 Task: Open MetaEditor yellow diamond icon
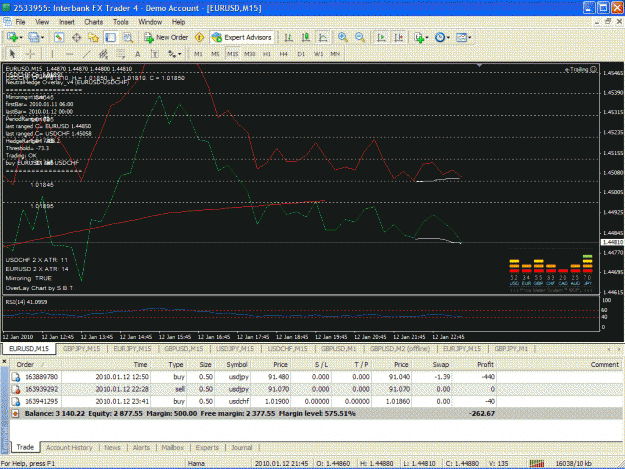tap(199, 37)
